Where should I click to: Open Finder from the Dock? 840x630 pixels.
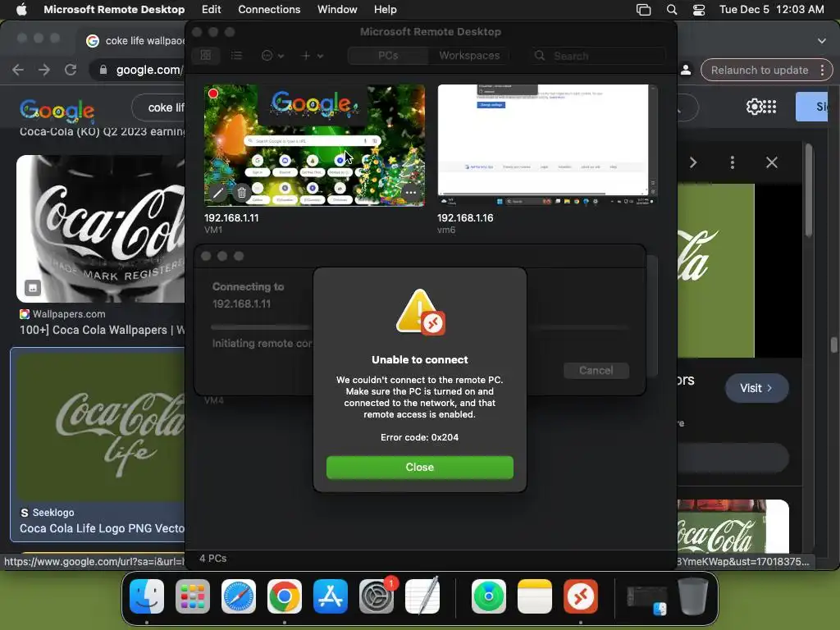(x=147, y=596)
